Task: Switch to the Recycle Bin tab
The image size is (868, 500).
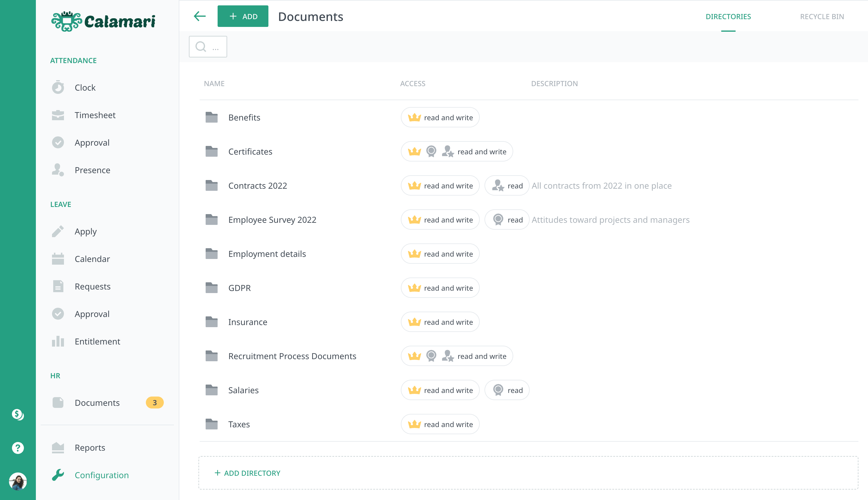Action: point(822,16)
